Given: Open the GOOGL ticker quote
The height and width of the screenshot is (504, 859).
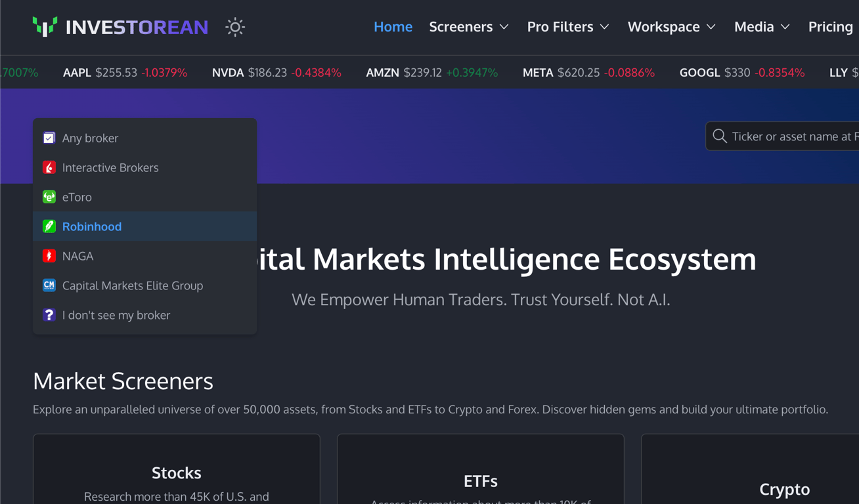Looking at the screenshot, I should tap(742, 73).
